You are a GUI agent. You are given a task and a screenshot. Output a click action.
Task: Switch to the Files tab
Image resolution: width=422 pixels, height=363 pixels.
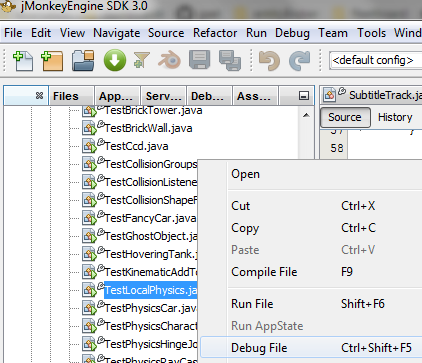click(66, 96)
